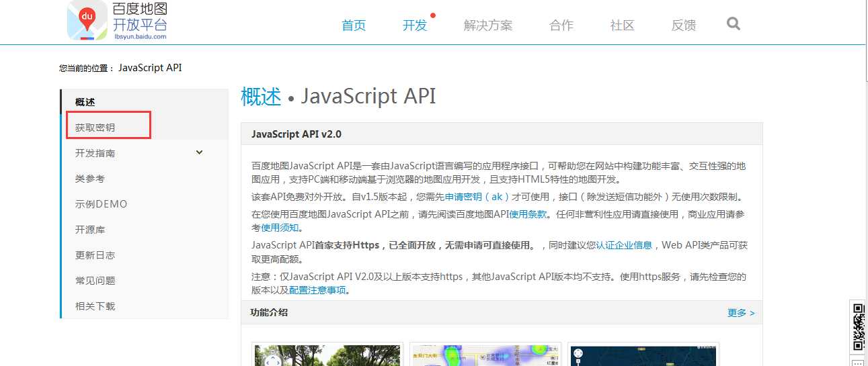Follow the 使用条款 link
The width and height of the screenshot is (868, 366).
pos(528,214)
